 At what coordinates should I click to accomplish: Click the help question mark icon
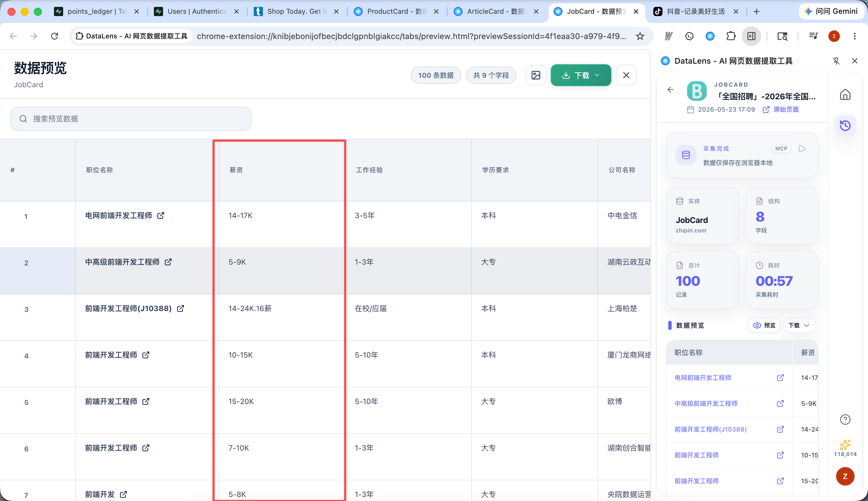(x=845, y=419)
